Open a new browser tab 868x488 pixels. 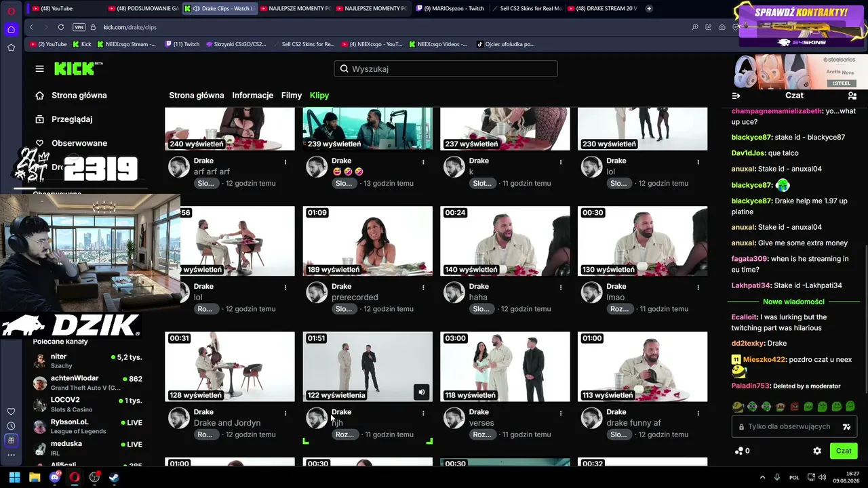[x=649, y=9]
